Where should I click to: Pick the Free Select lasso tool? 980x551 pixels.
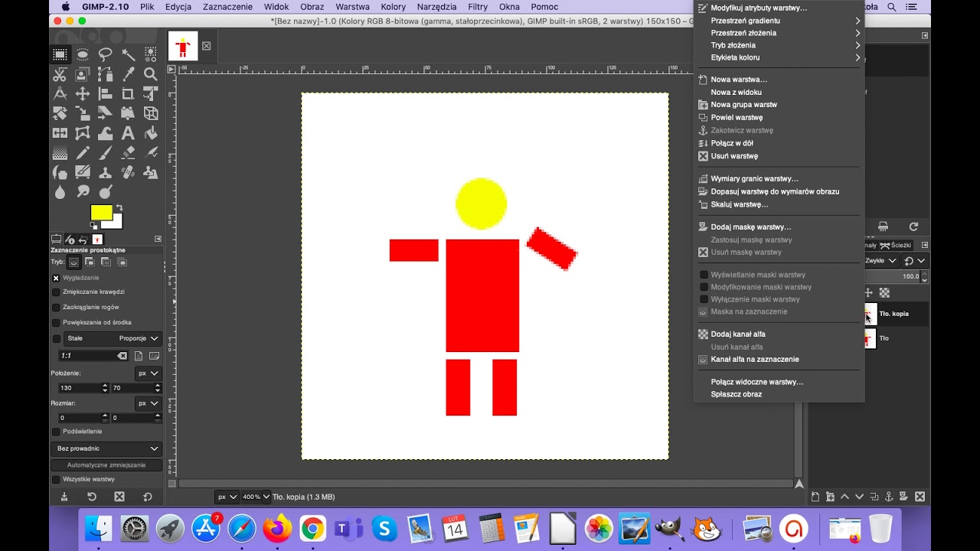click(x=106, y=54)
